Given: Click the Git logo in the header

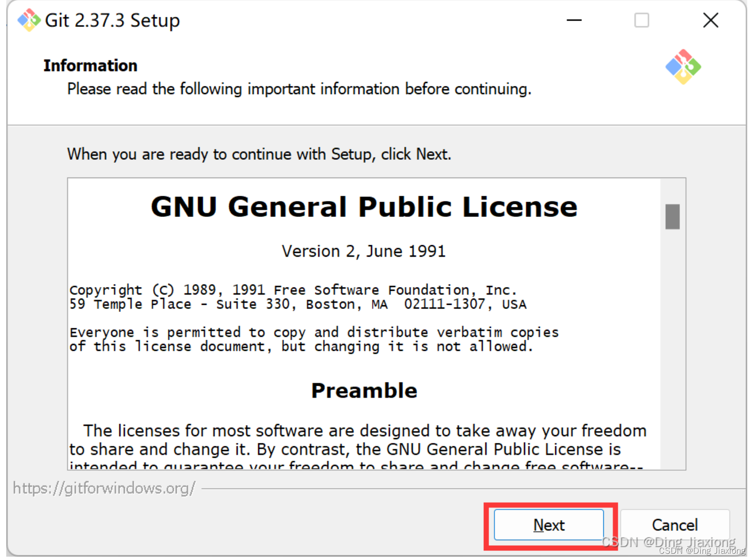Looking at the screenshot, I should click(x=683, y=67).
